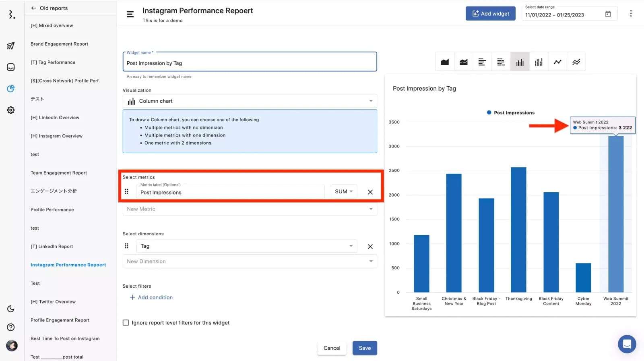The width and height of the screenshot is (644, 361).
Task: Switch to the line chart icon
Action: (x=557, y=62)
